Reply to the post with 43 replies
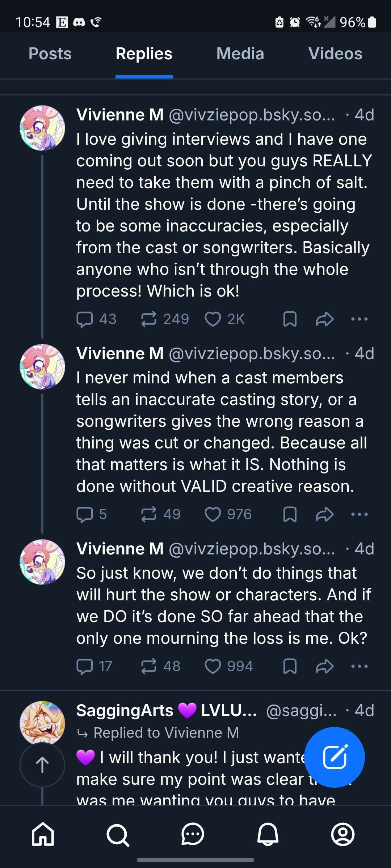Image resolution: width=391 pixels, height=868 pixels. click(85, 319)
